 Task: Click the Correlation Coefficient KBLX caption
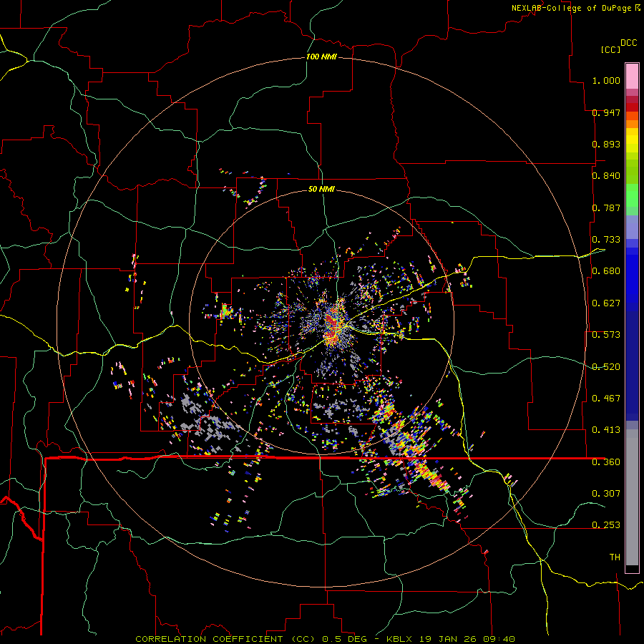(x=325, y=639)
